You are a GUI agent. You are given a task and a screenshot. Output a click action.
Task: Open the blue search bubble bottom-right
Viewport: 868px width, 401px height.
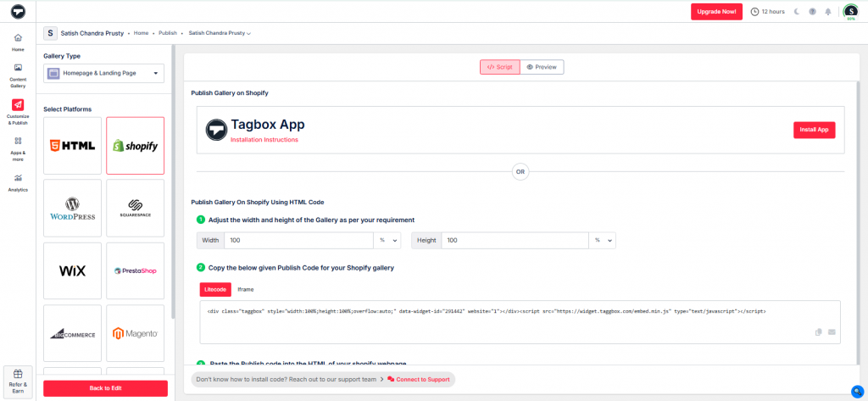point(857,390)
